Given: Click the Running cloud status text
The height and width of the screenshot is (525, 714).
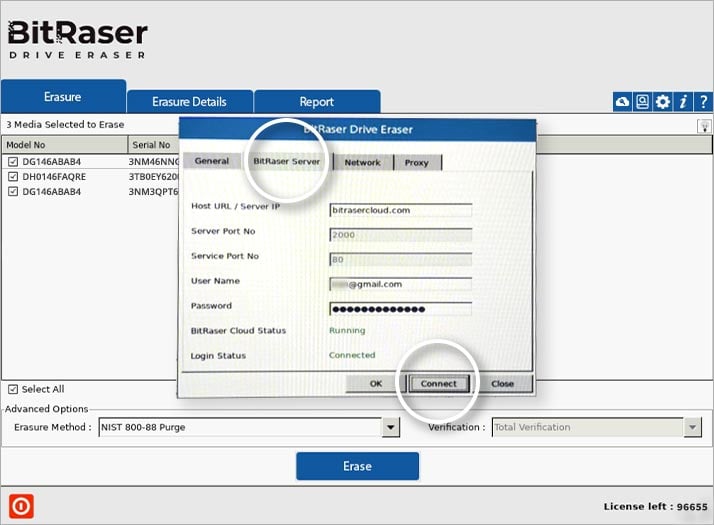Looking at the screenshot, I should [x=347, y=331].
